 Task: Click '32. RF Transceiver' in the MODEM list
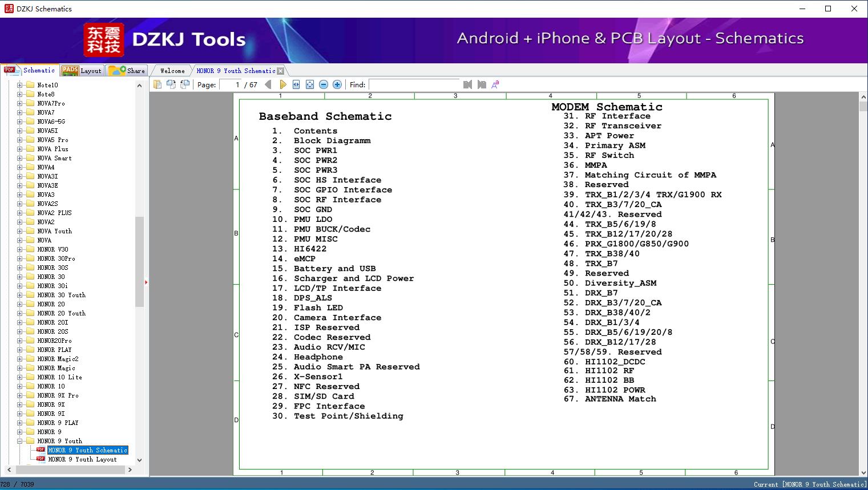pos(612,126)
